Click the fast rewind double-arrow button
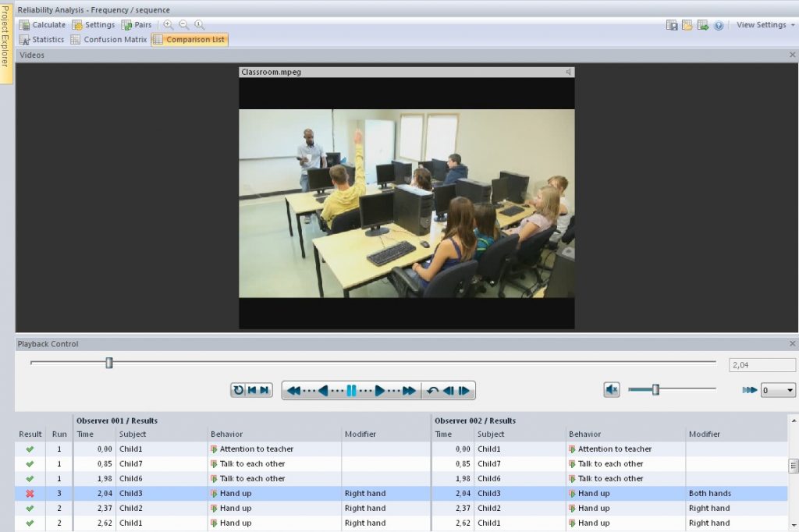Viewport: 799px width, 532px height. tap(294, 391)
